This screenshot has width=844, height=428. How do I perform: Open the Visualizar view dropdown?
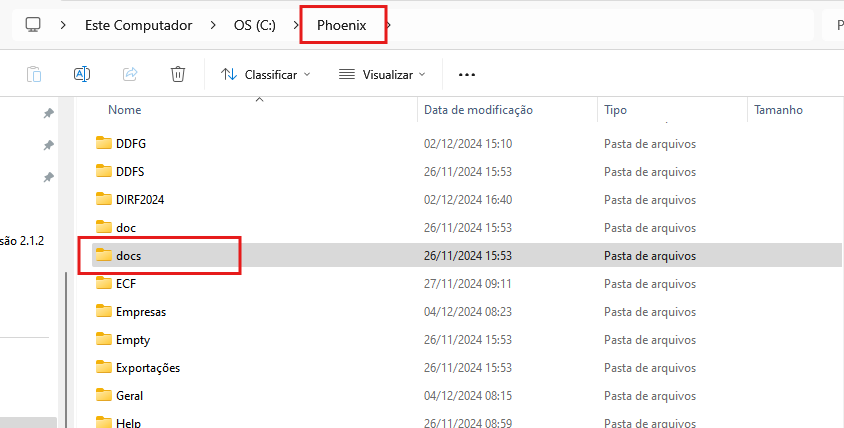(382, 75)
